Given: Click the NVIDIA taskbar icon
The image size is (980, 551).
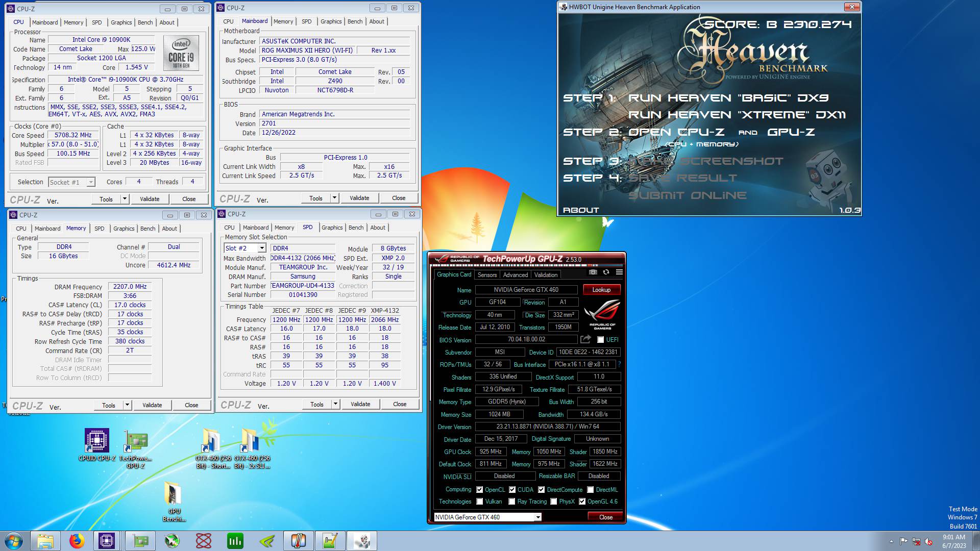Looking at the screenshot, I should pyautogui.click(x=267, y=541).
